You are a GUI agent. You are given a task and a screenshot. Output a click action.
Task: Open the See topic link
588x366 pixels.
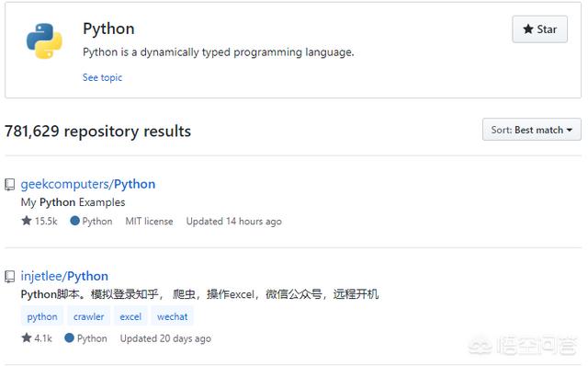[102, 77]
